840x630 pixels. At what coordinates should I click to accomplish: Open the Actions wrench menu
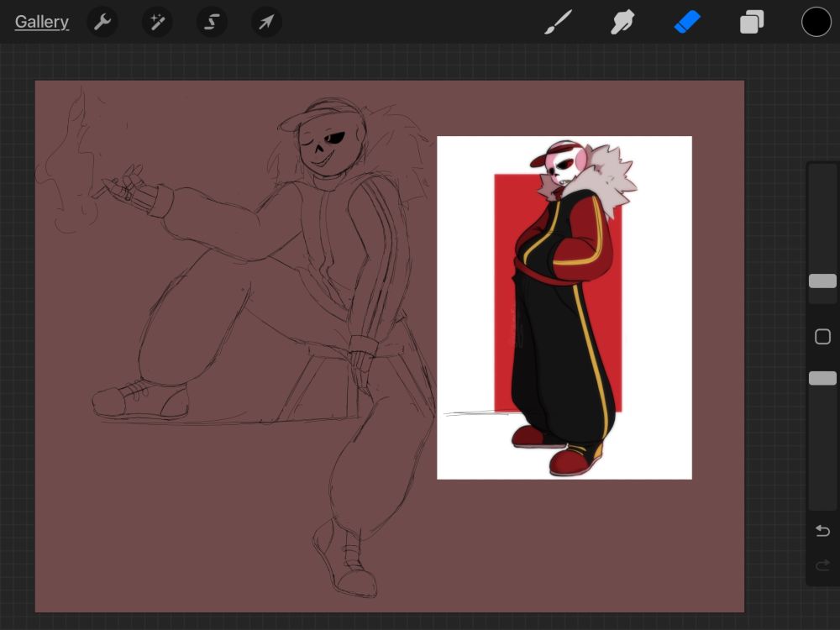(x=102, y=22)
